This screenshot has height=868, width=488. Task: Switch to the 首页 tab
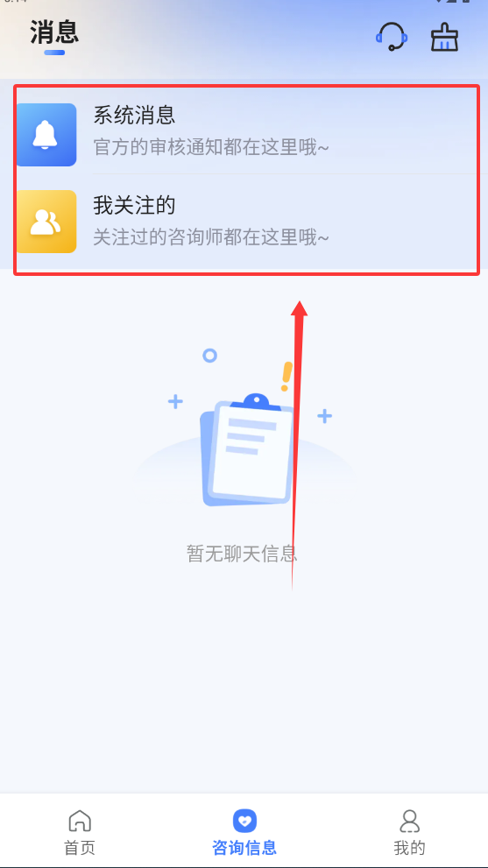[80, 829]
